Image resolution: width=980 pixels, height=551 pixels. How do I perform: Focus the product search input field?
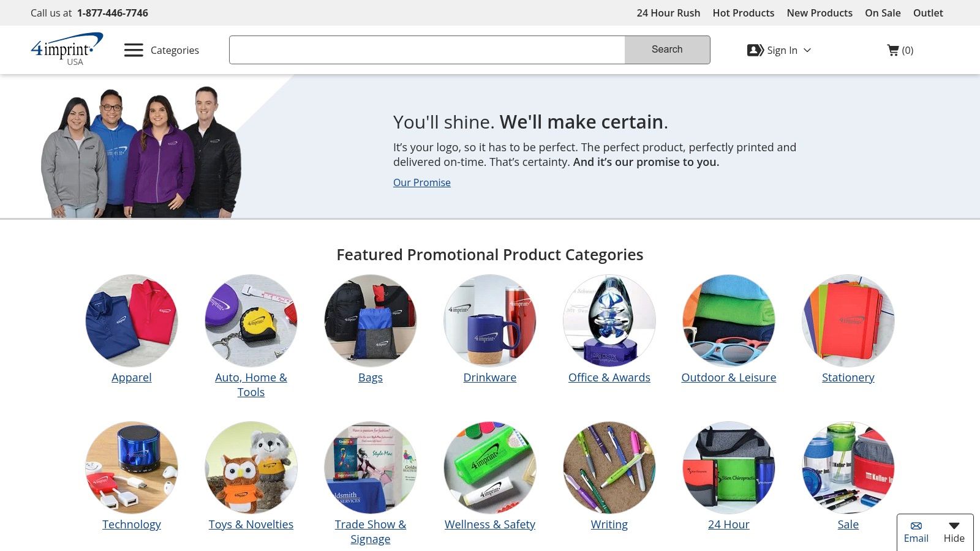(427, 50)
